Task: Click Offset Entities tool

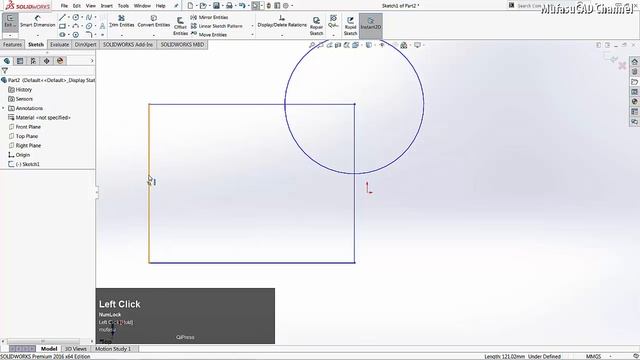Action: (x=180, y=26)
